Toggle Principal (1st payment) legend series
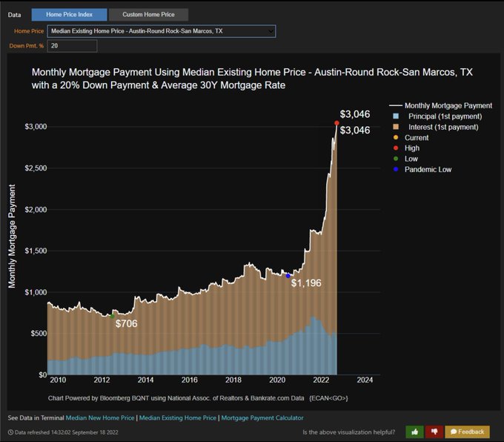Image resolution: width=504 pixels, height=442 pixels. (x=437, y=116)
